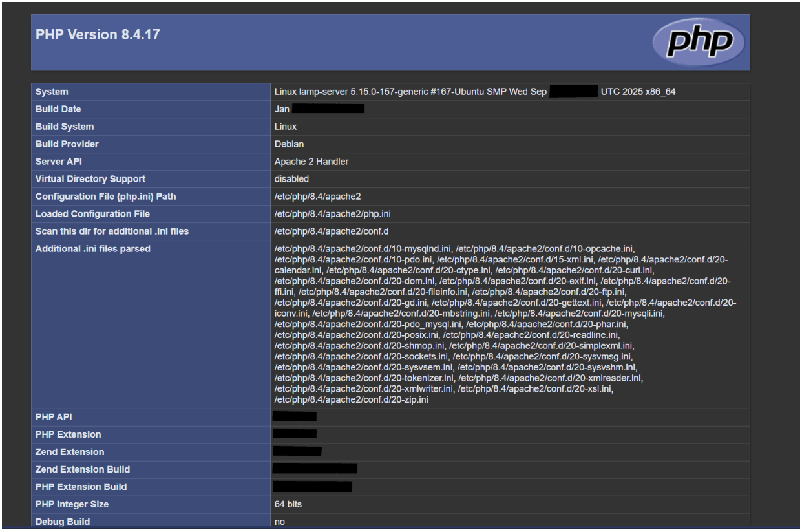802x532 pixels.
Task: Click the PHP Extension Build label
Action: click(81, 487)
